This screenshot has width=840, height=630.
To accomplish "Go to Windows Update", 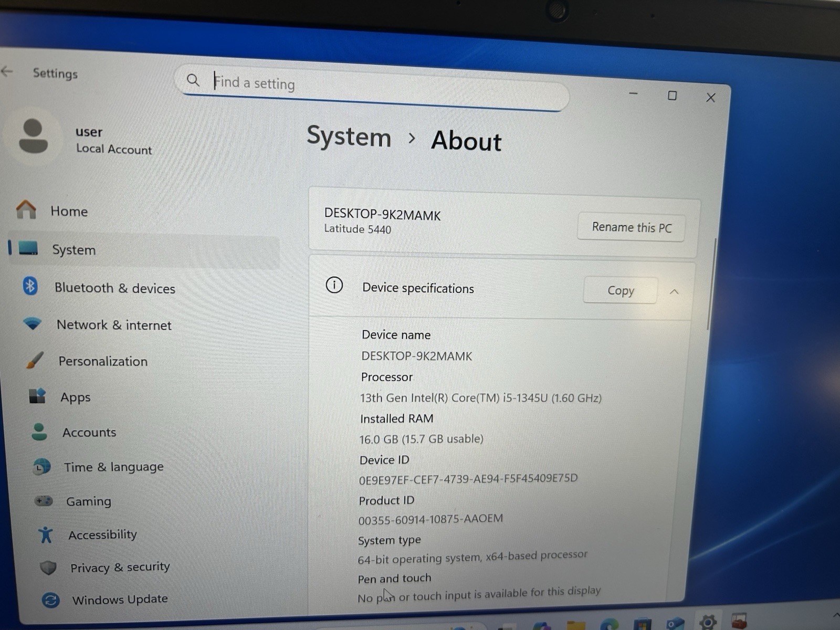I will click(x=120, y=599).
